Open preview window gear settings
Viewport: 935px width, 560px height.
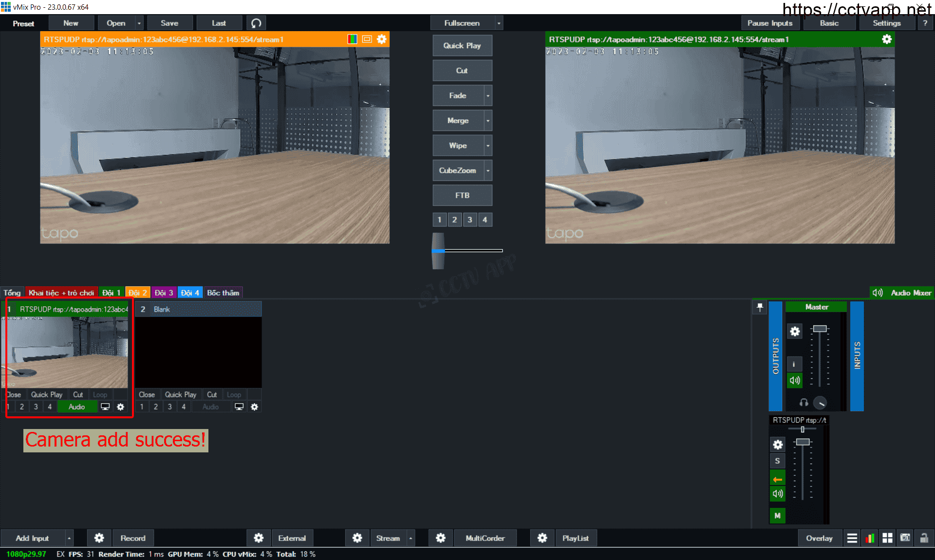pyautogui.click(x=382, y=39)
